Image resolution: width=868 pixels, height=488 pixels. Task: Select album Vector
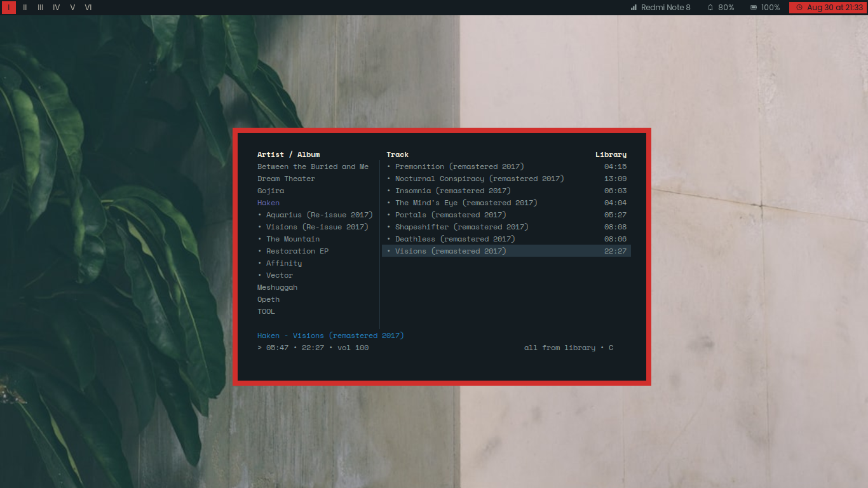point(275,275)
